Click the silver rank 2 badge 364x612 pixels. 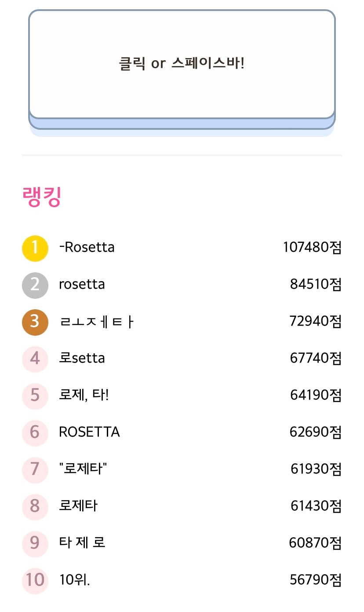[35, 285]
